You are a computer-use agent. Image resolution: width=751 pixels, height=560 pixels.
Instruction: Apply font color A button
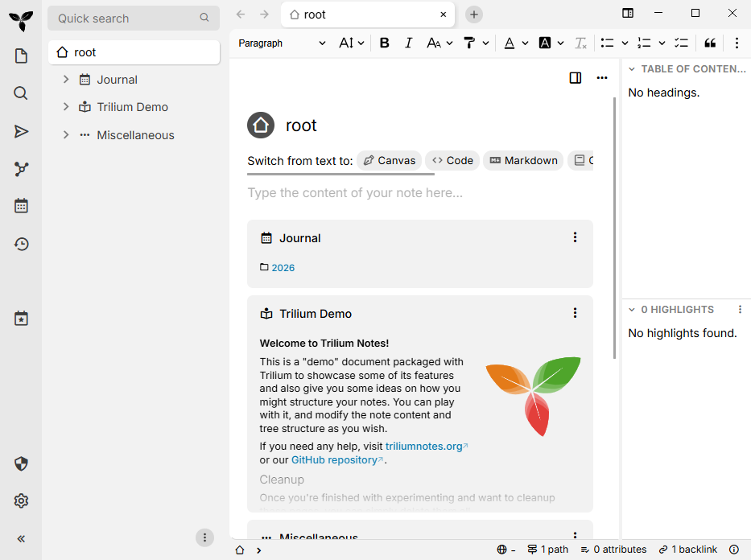pos(510,43)
